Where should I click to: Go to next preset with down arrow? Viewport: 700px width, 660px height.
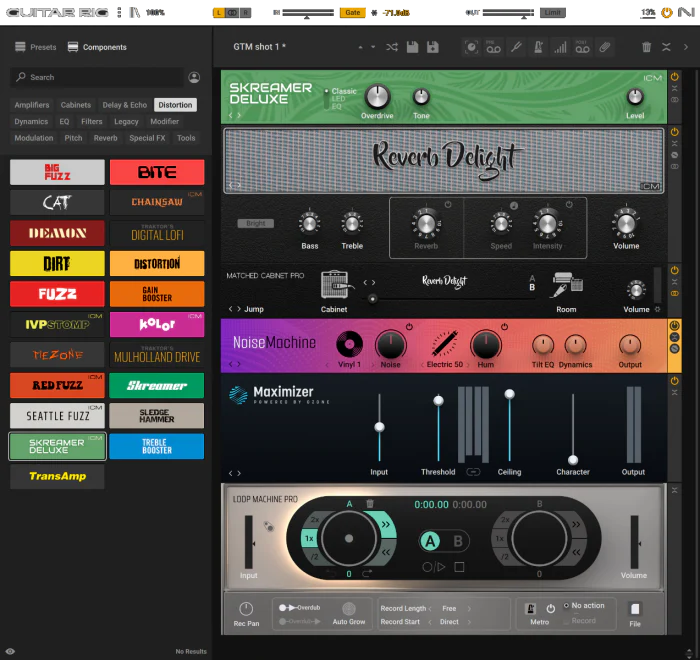[373, 47]
